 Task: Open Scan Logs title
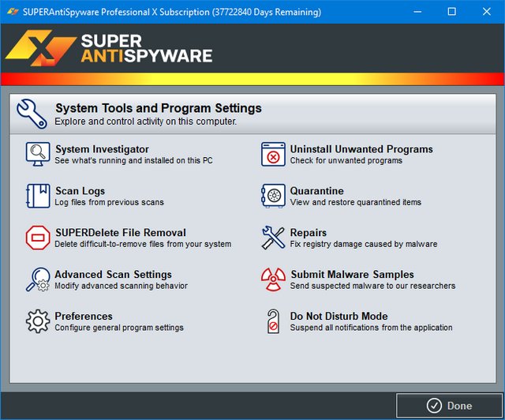click(x=80, y=191)
